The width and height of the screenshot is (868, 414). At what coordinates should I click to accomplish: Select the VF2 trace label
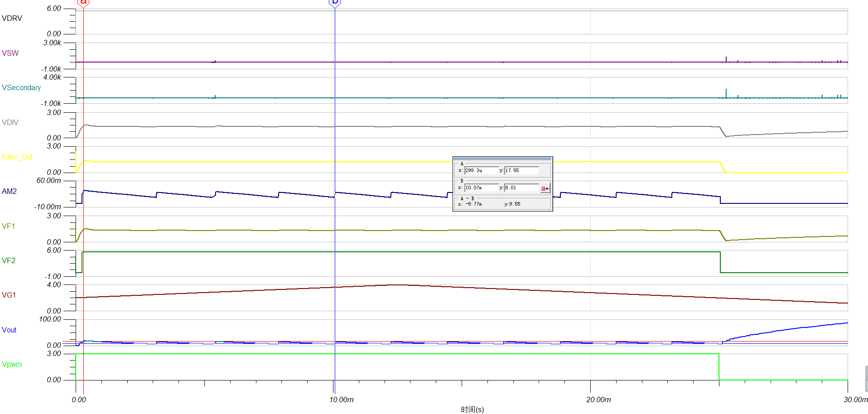pos(8,261)
